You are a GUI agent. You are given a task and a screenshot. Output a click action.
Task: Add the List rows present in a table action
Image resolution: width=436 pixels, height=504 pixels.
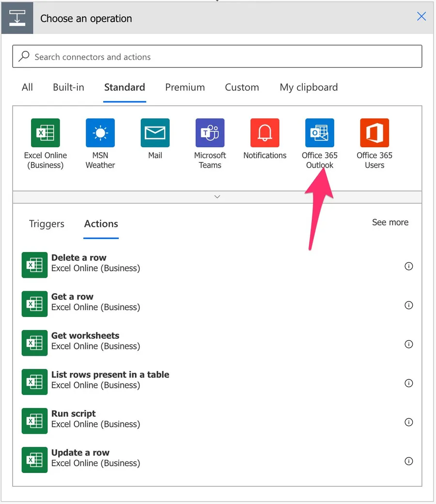point(110,375)
